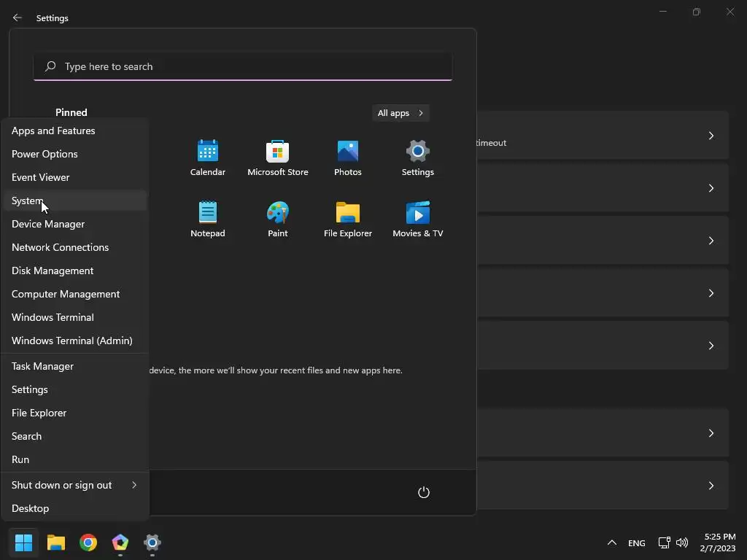Image resolution: width=747 pixels, height=560 pixels.
Task: Open Microsoft Store from pinned apps
Action: coord(278,158)
